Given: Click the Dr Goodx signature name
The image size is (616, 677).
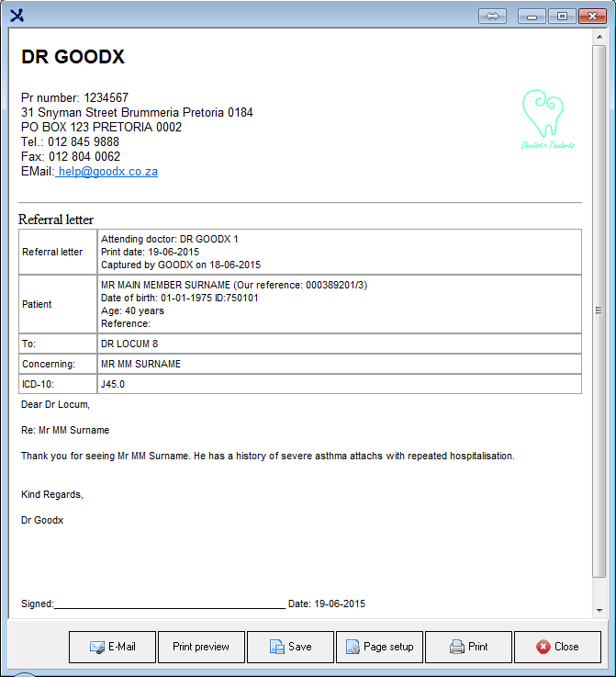Looking at the screenshot, I should coord(42,520).
